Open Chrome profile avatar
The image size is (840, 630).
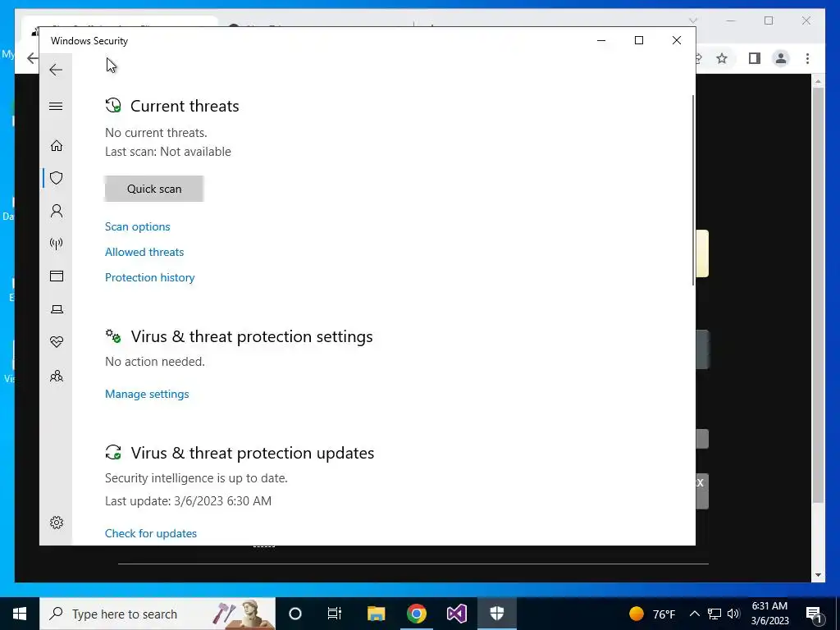click(x=781, y=58)
